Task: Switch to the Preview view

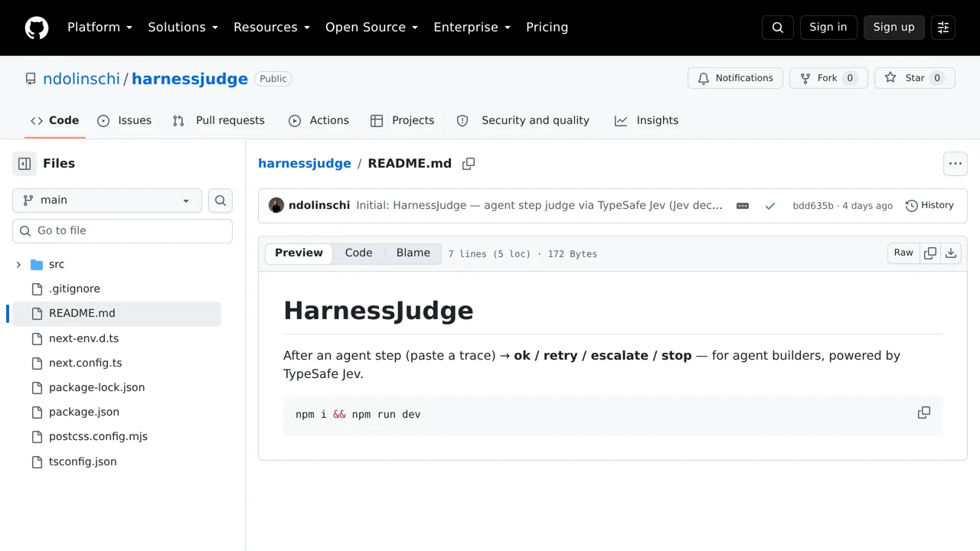Action: click(x=299, y=253)
